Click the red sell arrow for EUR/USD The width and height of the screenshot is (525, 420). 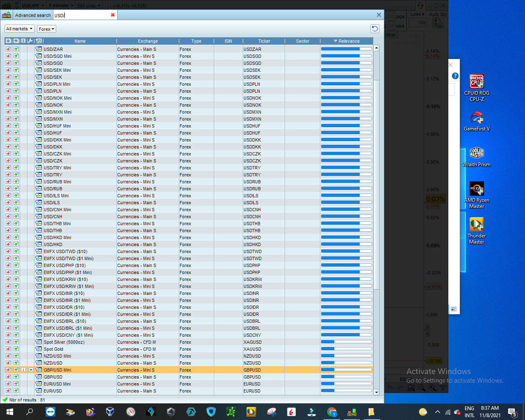(8, 390)
